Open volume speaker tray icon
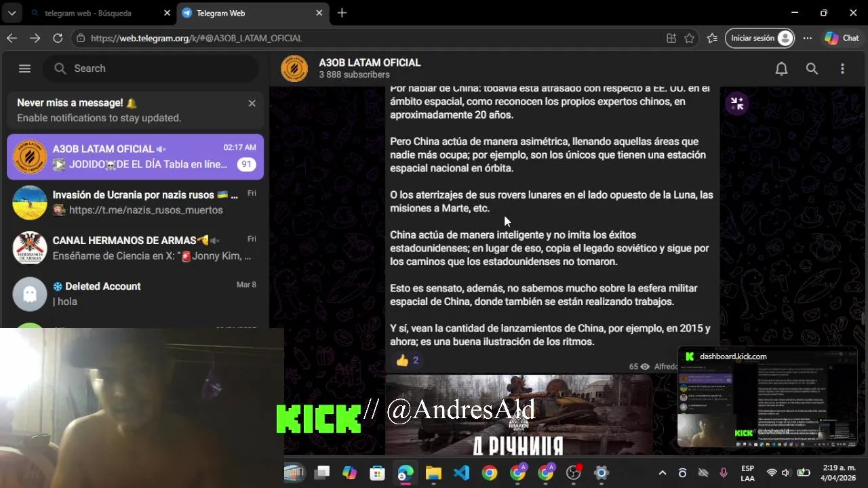868x488 pixels. tap(786, 473)
